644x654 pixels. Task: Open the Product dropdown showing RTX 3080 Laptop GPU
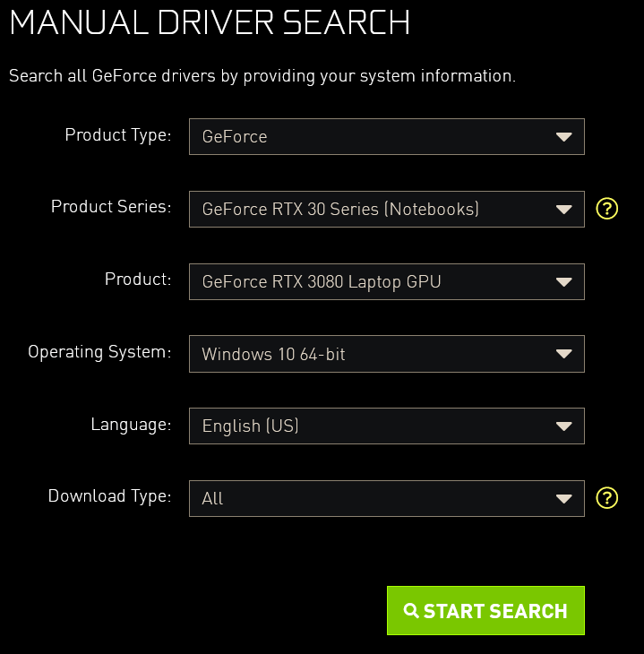point(387,281)
